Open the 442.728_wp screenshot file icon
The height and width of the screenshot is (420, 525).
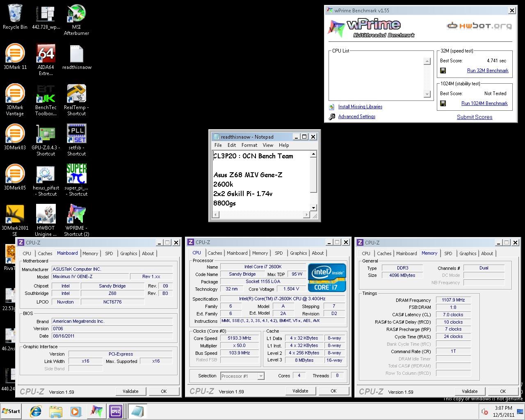(x=46, y=17)
